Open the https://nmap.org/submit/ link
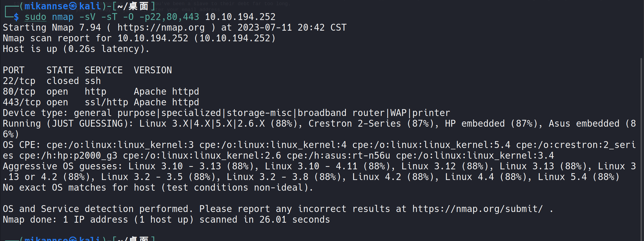 click(477, 209)
